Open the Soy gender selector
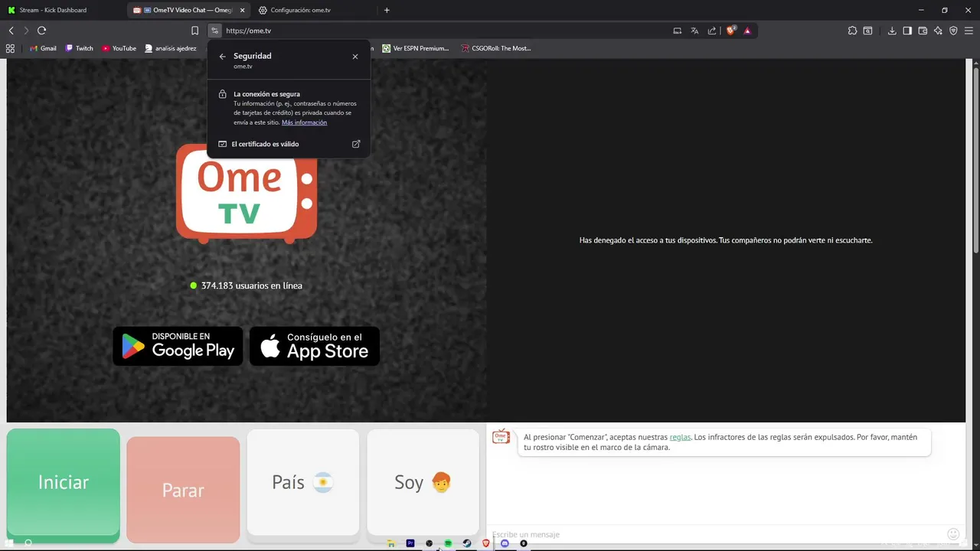The height and width of the screenshot is (551, 980). 423,482
